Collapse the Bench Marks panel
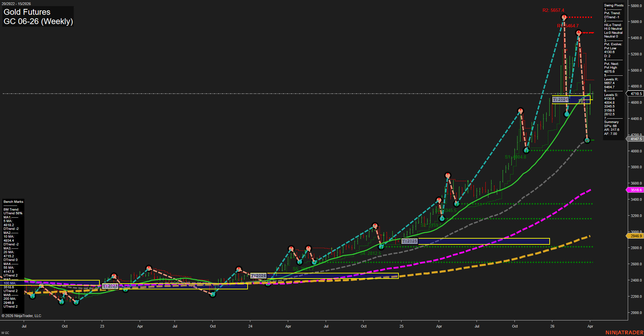Viewport: 644px width, 336px height. (x=13, y=201)
